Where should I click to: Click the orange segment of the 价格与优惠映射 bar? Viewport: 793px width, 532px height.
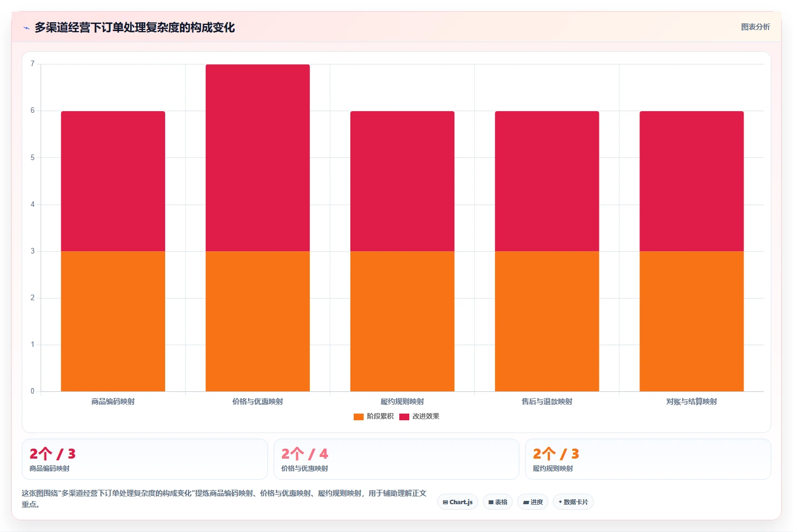click(x=257, y=321)
